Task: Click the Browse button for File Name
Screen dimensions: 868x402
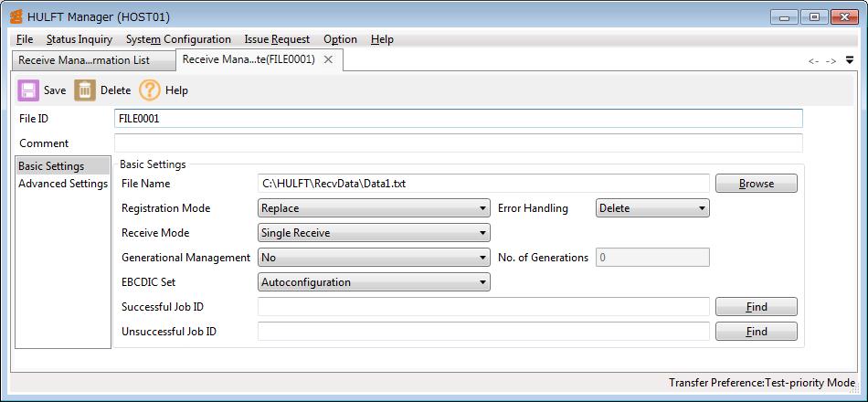Action: coord(757,184)
